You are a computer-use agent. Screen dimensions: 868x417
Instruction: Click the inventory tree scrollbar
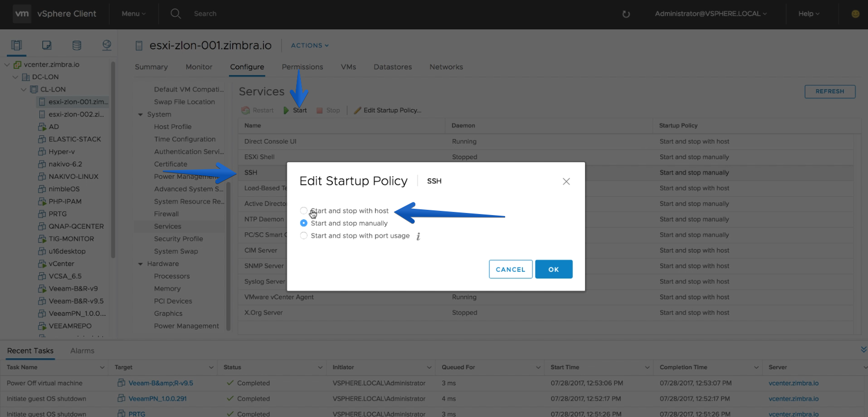(x=113, y=160)
